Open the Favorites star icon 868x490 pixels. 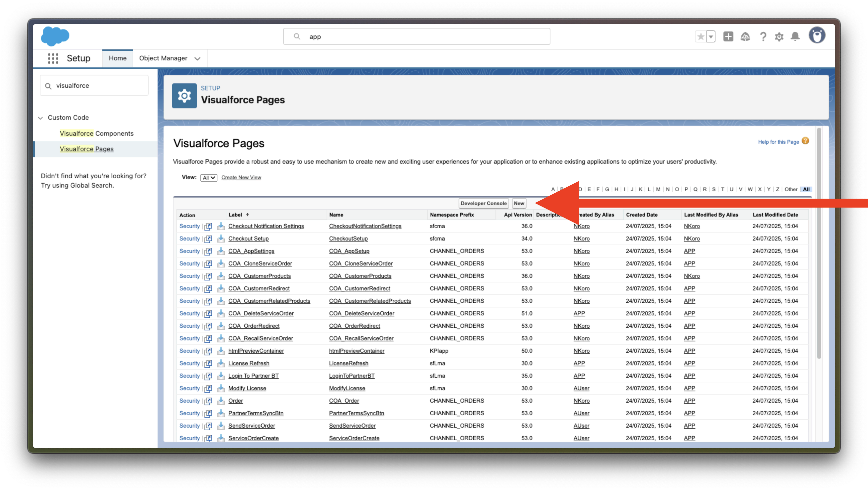pos(700,36)
